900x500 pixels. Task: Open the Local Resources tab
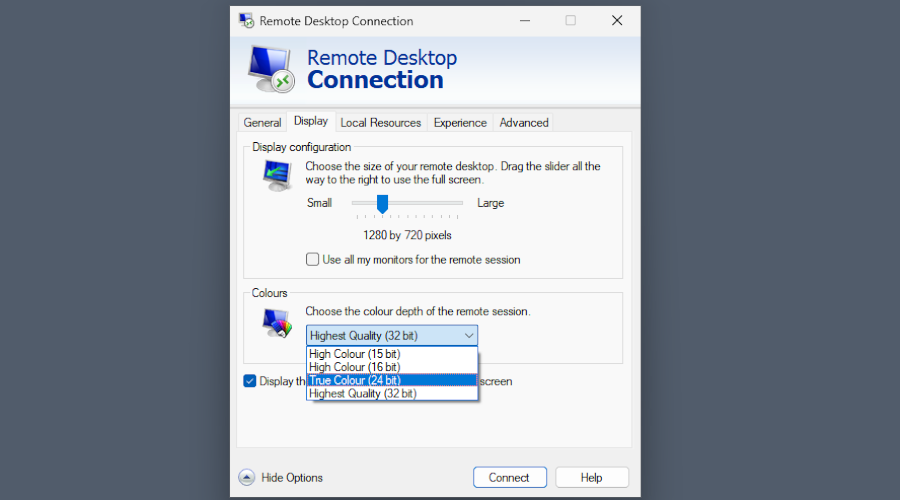(x=381, y=123)
